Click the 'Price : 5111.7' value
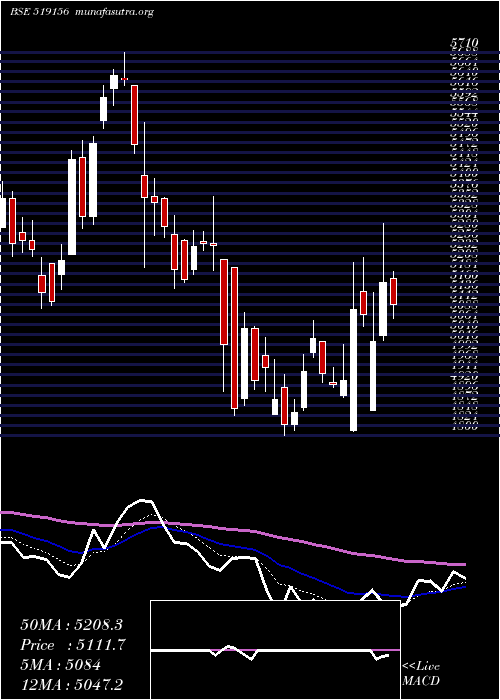The width and height of the screenshot is (500, 700). coord(73,645)
